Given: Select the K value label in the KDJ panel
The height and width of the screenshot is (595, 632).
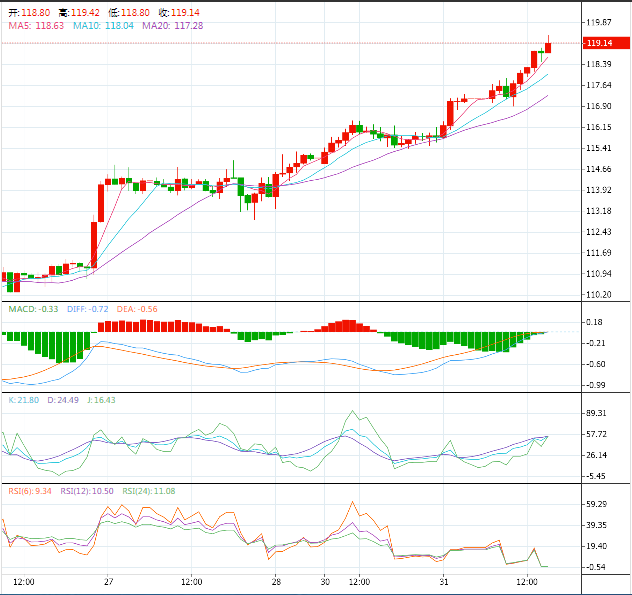Looking at the screenshot, I should pos(24,400).
